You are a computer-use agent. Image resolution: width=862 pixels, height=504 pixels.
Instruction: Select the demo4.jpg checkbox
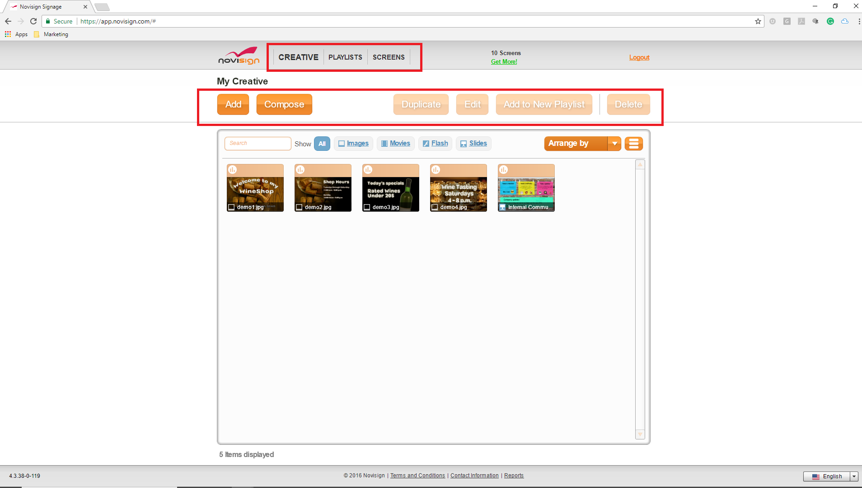click(435, 207)
